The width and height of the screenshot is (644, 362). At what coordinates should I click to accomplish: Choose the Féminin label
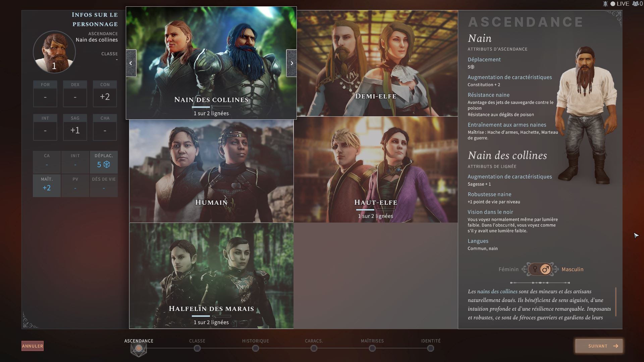[x=508, y=269]
